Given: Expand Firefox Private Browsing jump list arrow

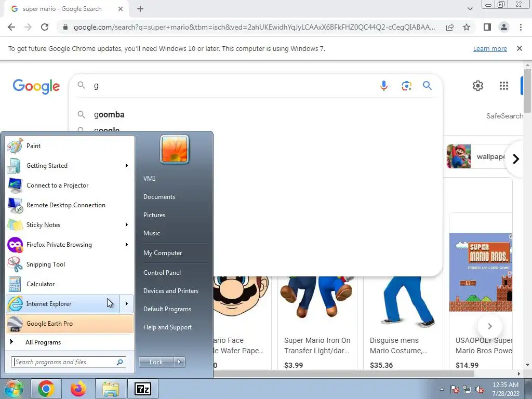Looking at the screenshot, I should 127,245.
